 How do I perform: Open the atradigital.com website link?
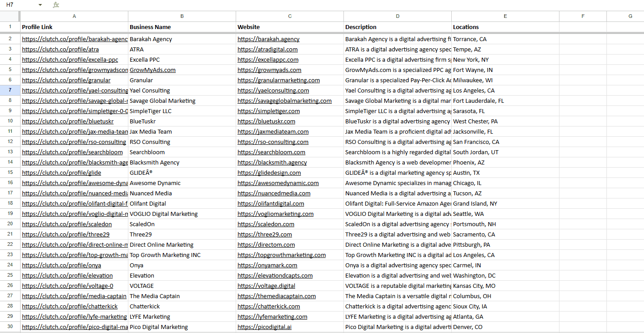coord(267,50)
